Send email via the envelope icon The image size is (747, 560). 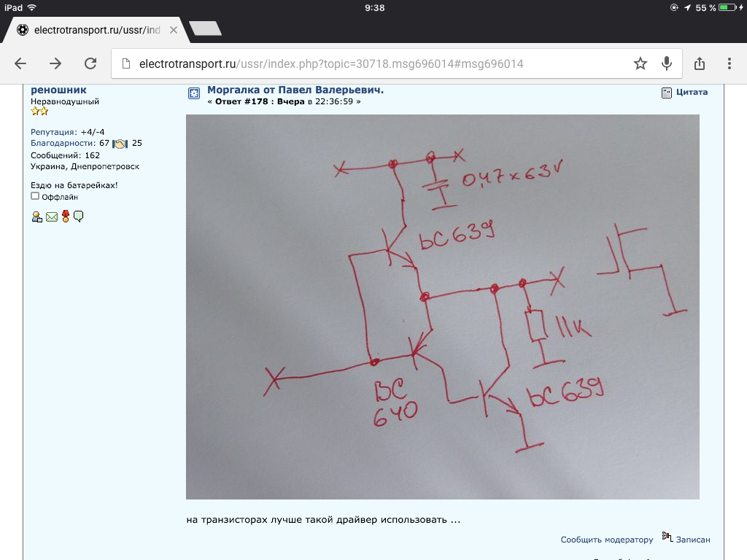[51, 217]
